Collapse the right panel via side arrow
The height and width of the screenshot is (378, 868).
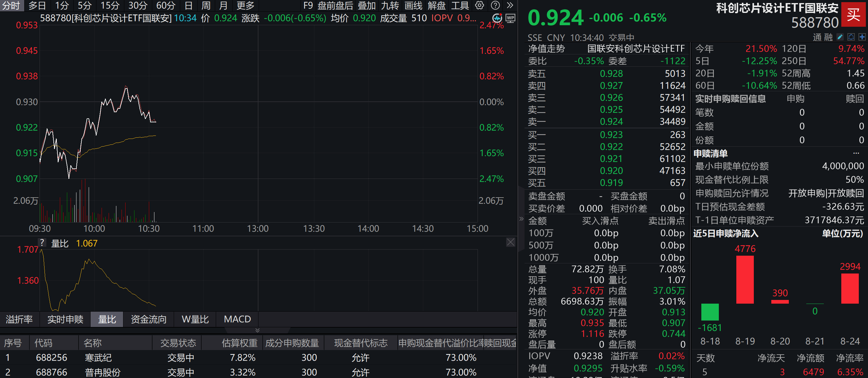521,219
